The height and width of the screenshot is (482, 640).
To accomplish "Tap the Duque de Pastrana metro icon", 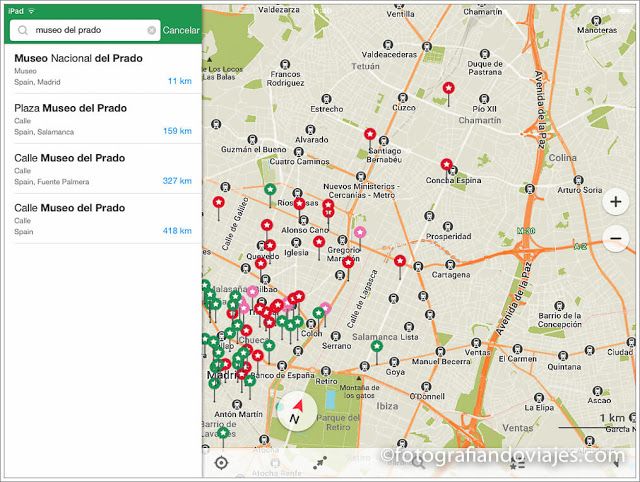I will (484, 54).
